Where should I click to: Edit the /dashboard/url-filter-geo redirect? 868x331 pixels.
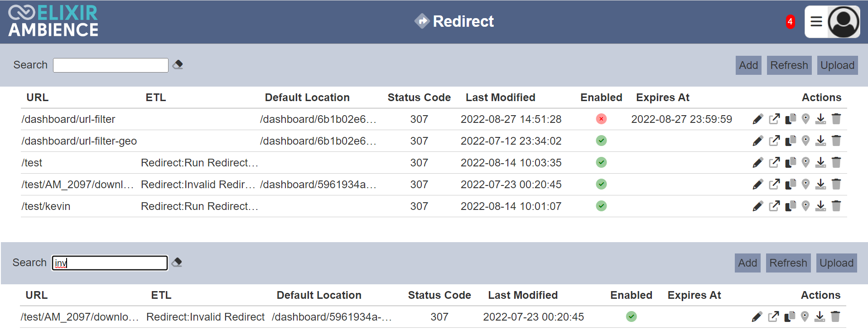[x=757, y=141]
